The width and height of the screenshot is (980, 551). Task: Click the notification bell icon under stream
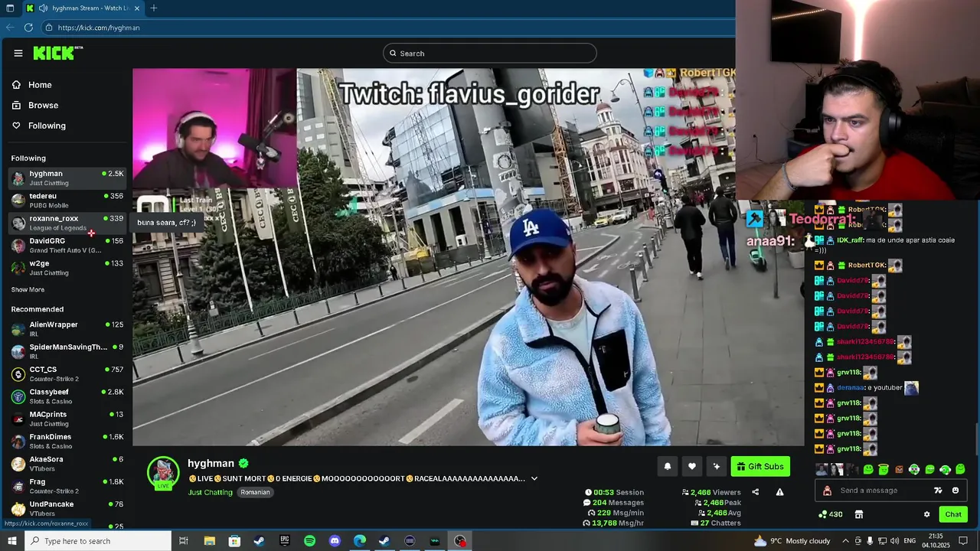[668, 466]
